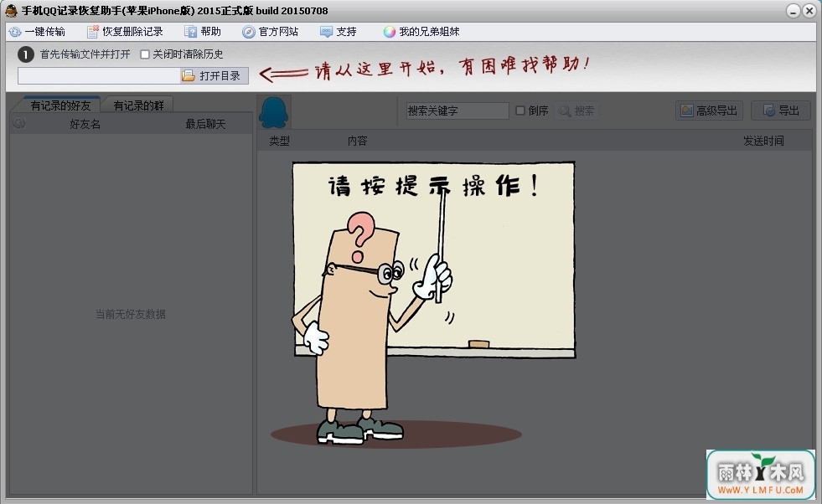This screenshot has width=822, height=504.
Task: Click the 发送时间 column header
Action: 763,141
